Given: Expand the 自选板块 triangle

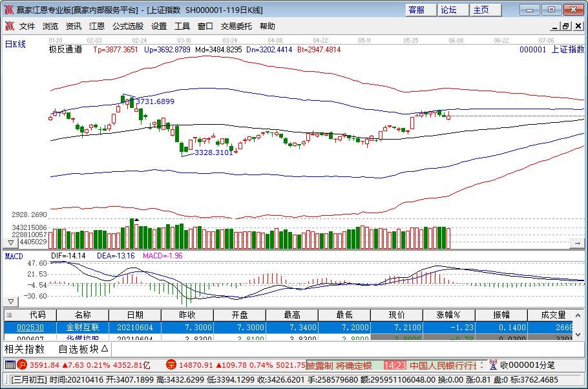Looking at the screenshot, I should tap(105, 349).
